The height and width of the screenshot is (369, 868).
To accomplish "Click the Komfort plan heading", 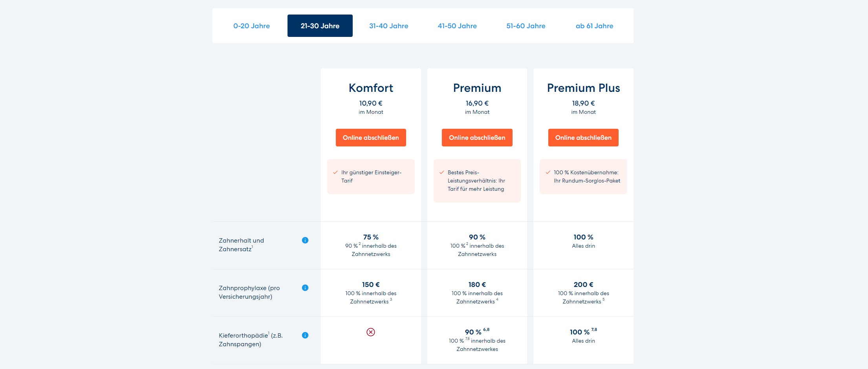I will (371, 88).
